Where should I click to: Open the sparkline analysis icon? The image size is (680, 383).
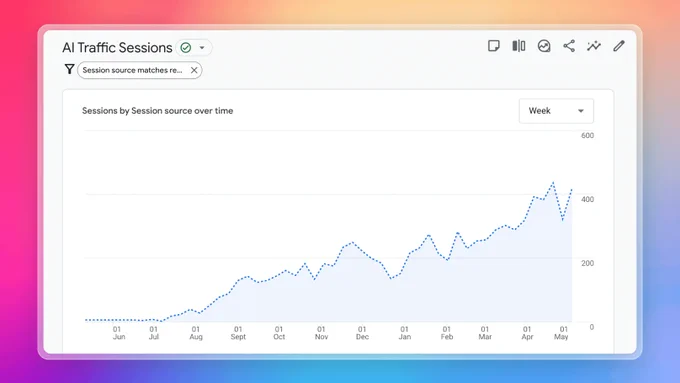tap(594, 46)
